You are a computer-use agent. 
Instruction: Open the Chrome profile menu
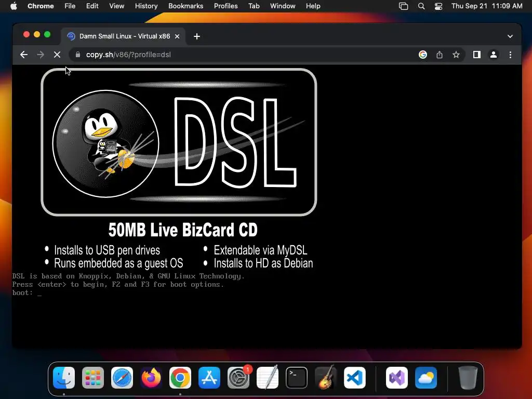pyautogui.click(x=494, y=55)
